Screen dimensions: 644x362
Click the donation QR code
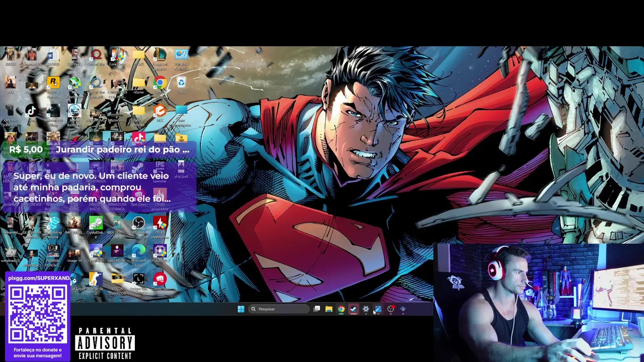point(38,315)
